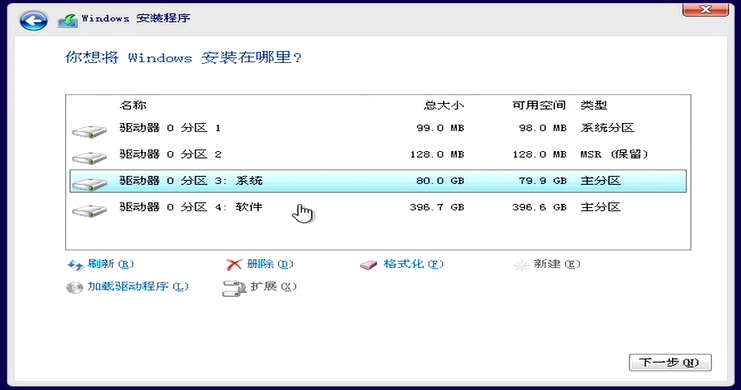Viewport: 741px width, 390px height.
Task: Select 驱动器 0 分区 3: 系统 row
Action: pos(378,181)
